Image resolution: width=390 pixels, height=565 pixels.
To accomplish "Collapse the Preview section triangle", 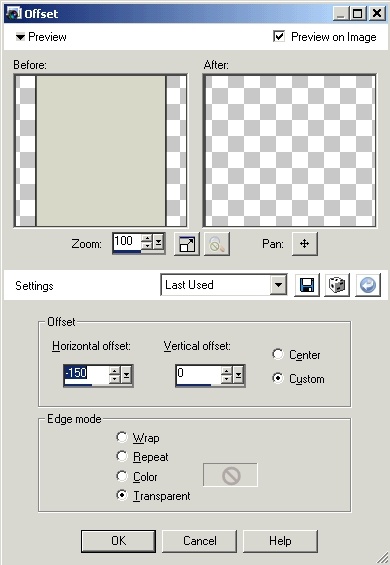I will tap(20, 37).
